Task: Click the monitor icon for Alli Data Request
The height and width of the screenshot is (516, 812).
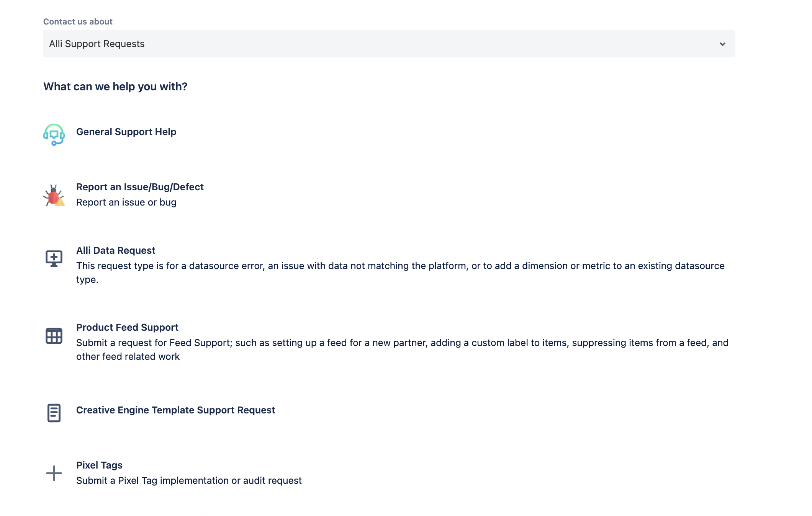Action: click(54, 258)
